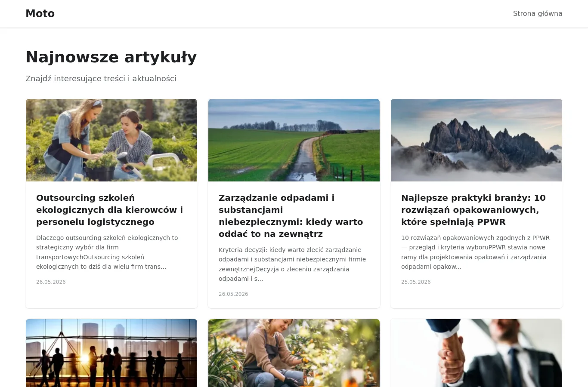Viewport: 588px width, 387px height.
Task: Click the gardening women article thumbnail
Action: 111,140
